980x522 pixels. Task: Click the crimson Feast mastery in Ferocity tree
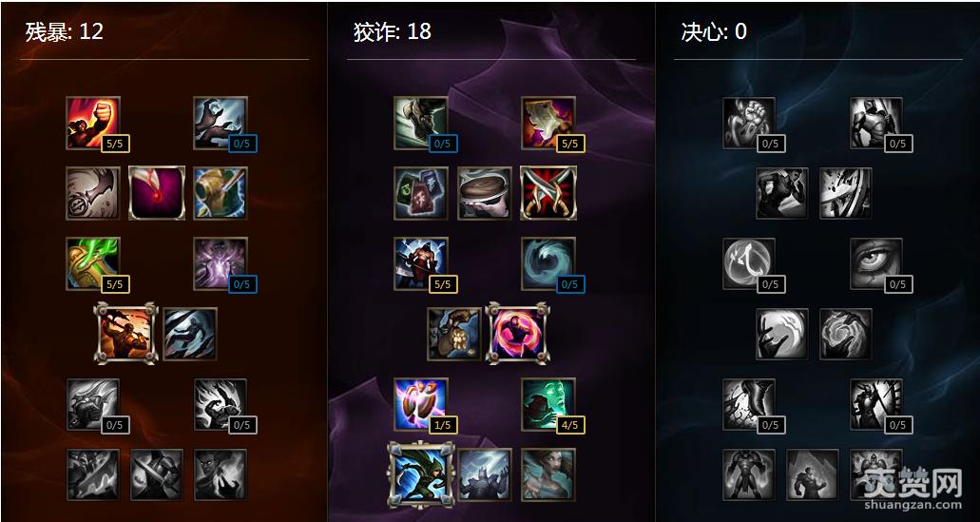coord(156,193)
